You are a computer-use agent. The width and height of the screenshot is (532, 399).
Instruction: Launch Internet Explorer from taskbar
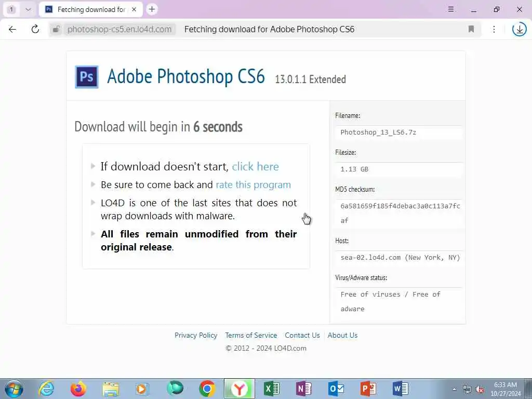pyautogui.click(x=46, y=389)
